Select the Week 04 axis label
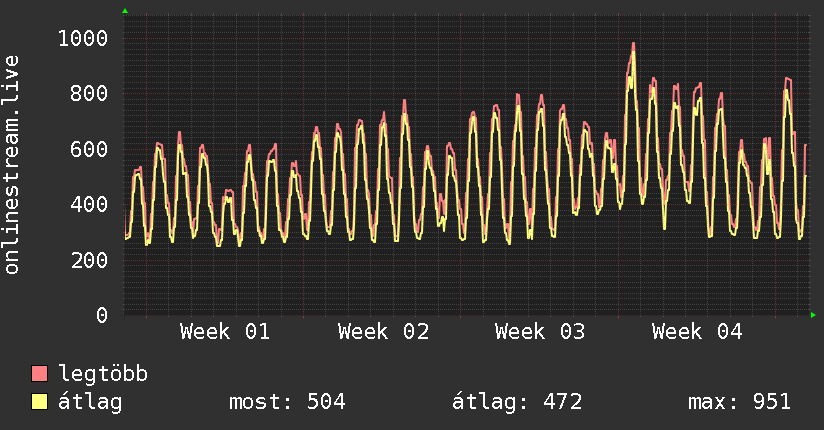 tap(697, 332)
